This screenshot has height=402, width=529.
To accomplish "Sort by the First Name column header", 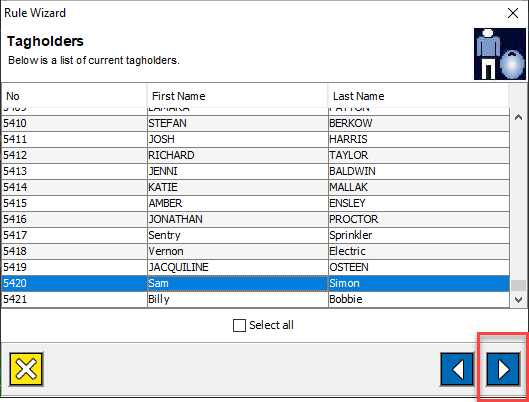I will 237,96.
